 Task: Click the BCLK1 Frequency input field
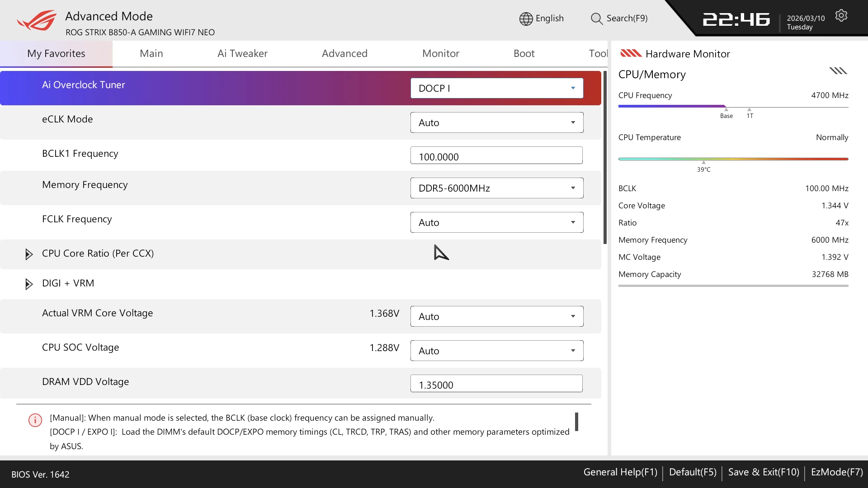point(496,156)
